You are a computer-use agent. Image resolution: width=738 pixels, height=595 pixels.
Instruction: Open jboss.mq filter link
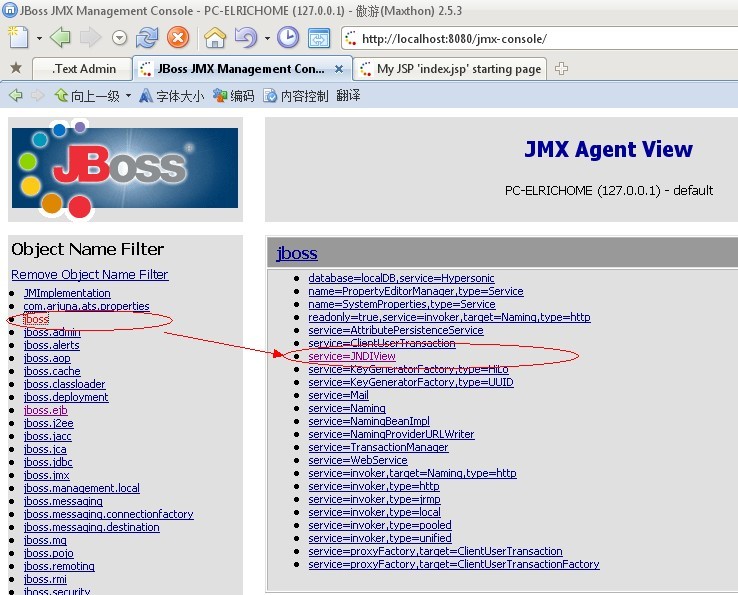[45, 540]
